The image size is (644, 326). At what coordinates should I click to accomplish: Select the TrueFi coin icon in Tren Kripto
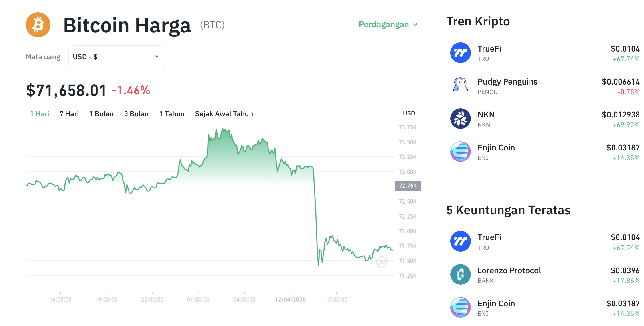pyautogui.click(x=460, y=53)
